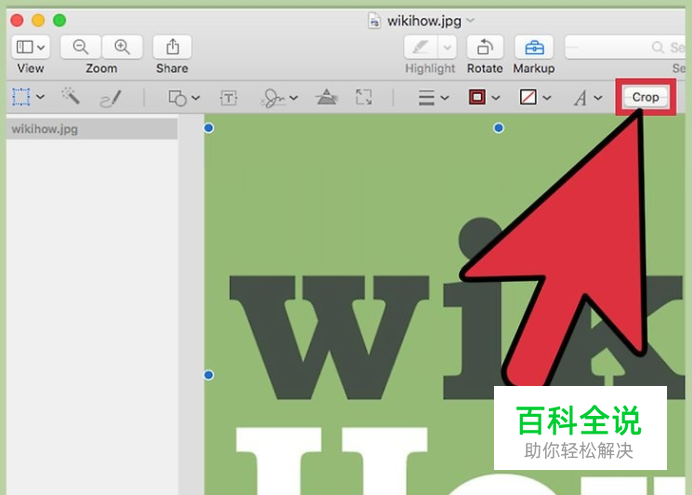The image size is (692, 495).
Task: Select wikihow.jpg in the sidebar
Action: pos(92,129)
